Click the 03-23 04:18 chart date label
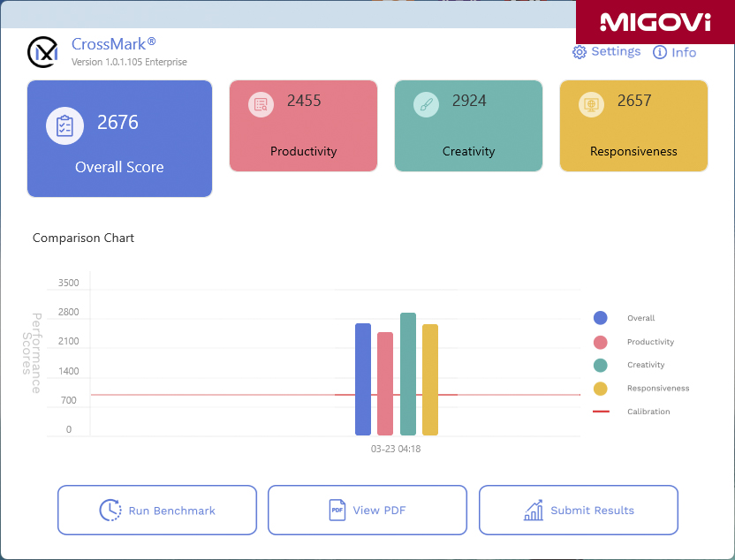The image size is (735, 560). point(396,449)
